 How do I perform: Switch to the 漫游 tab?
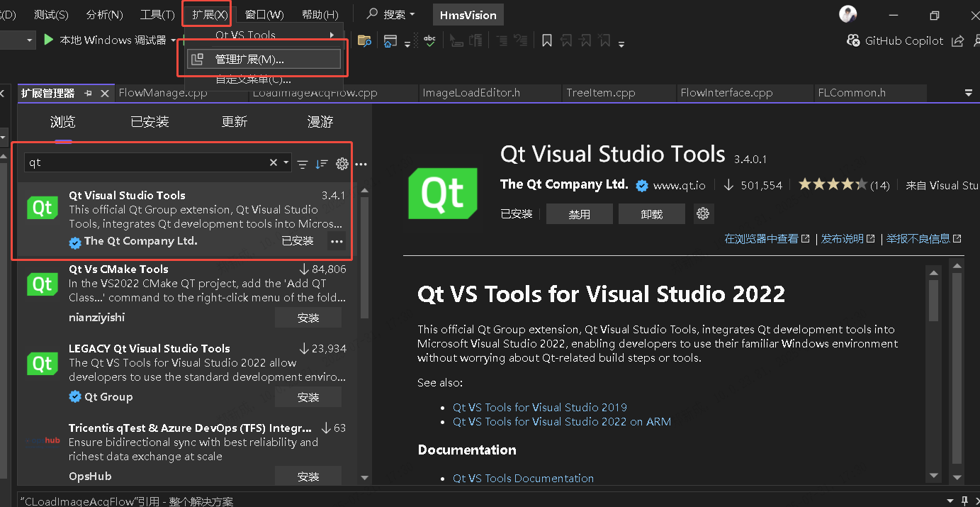coord(320,122)
